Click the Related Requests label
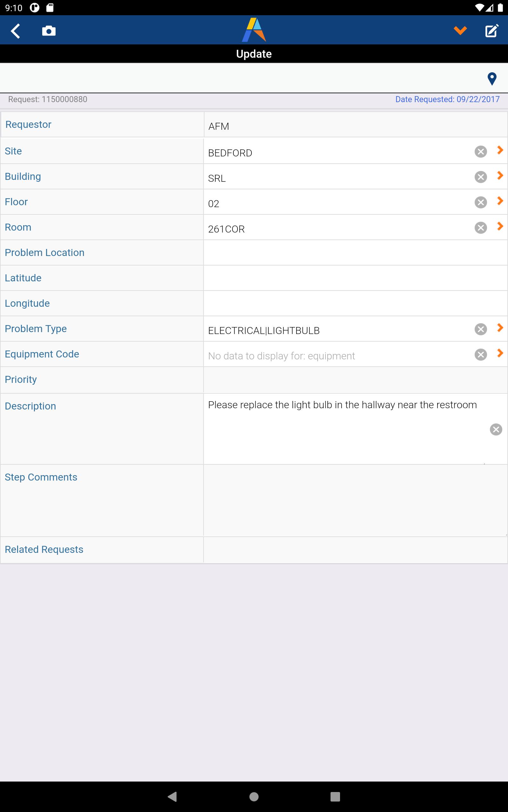Viewport: 508px width, 812px height. [44, 549]
